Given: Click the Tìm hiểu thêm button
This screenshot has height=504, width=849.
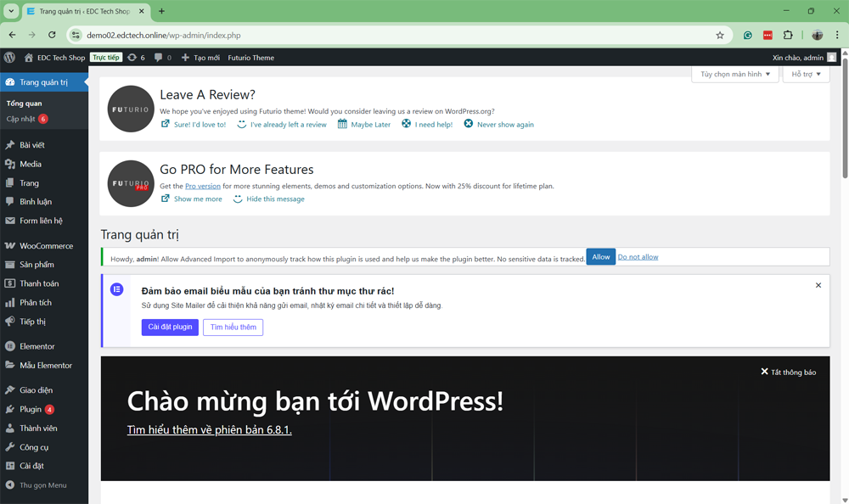Looking at the screenshot, I should pos(233,327).
